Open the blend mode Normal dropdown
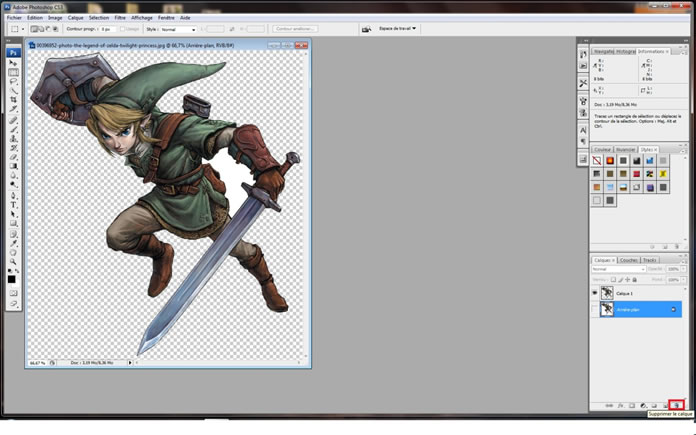The height and width of the screenshot is (435, 696). click(618, 269)
